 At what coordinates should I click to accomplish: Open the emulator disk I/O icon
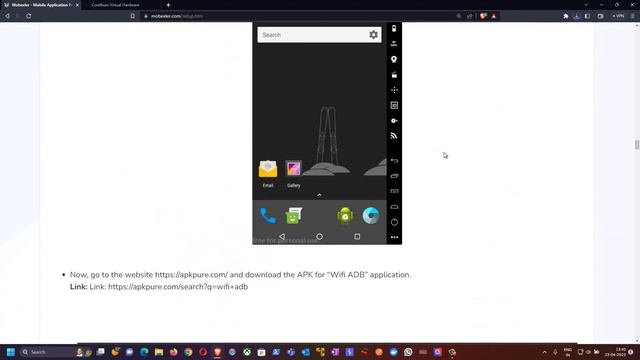[394, 120]
